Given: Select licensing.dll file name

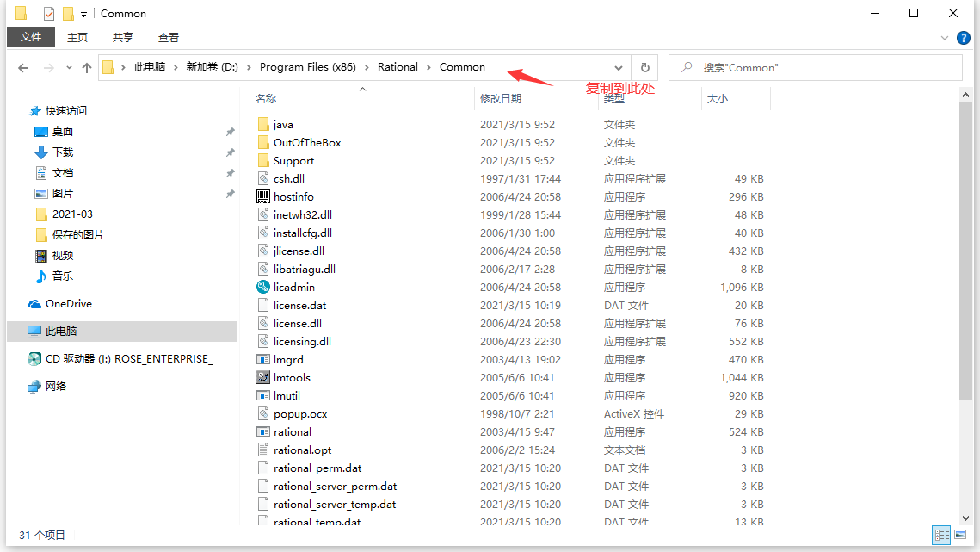Looking at the screenshot, I should 303,342.
